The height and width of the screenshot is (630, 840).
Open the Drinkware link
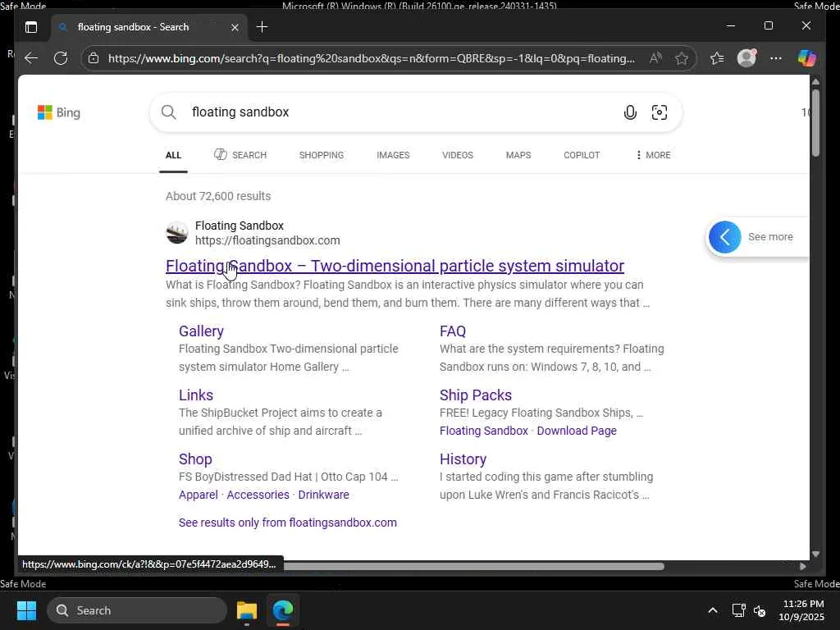point(323,495)
